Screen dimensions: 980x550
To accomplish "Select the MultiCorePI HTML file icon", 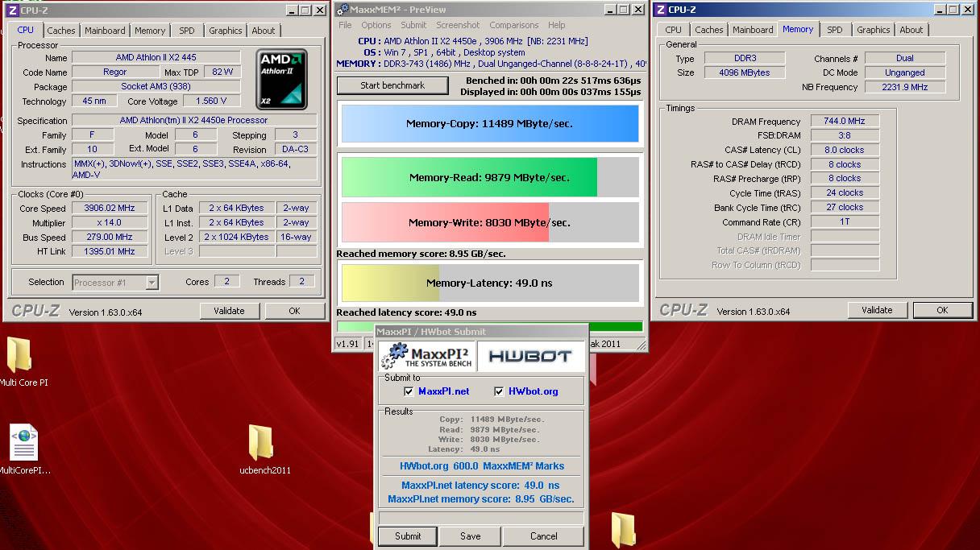I will [23, 442].
